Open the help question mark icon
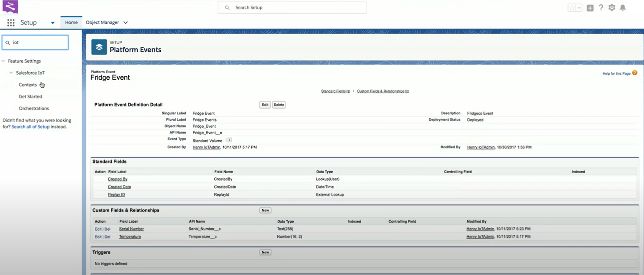This screenshot has width=644, height=275. pyautogui.click(x=601, y=7)
